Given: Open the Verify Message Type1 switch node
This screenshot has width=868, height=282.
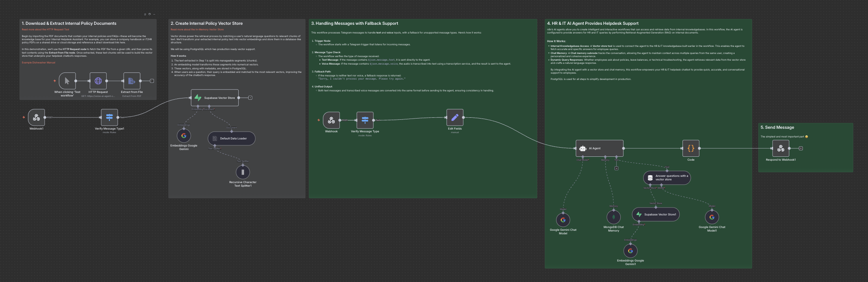Looking at the screenshot, I should (109, 117).
